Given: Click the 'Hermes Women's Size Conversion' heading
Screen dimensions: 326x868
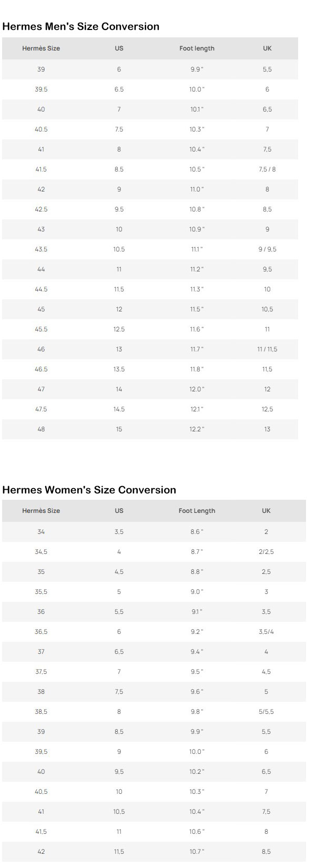Looking at the screenshot, I should click(x=89, y=490).
